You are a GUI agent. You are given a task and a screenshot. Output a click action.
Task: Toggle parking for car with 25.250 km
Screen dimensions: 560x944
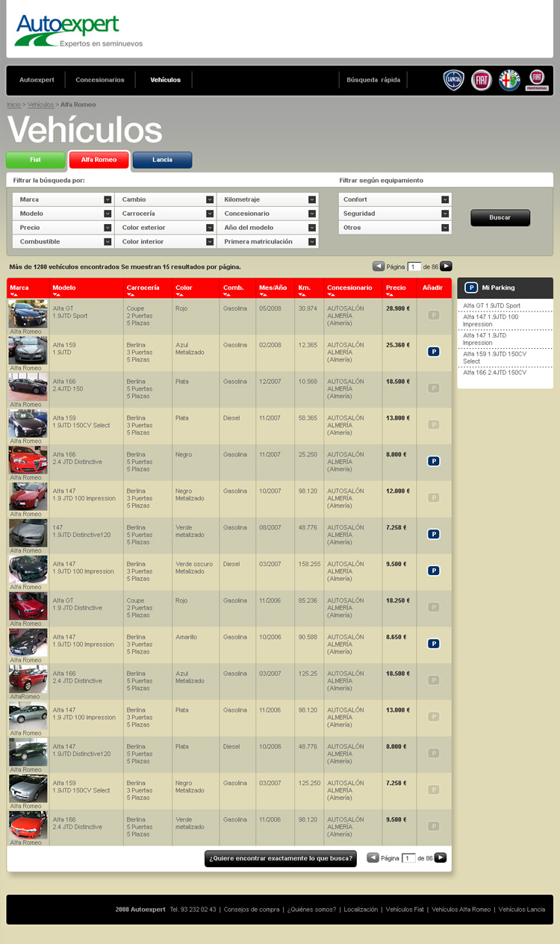(x=433, y=462)
